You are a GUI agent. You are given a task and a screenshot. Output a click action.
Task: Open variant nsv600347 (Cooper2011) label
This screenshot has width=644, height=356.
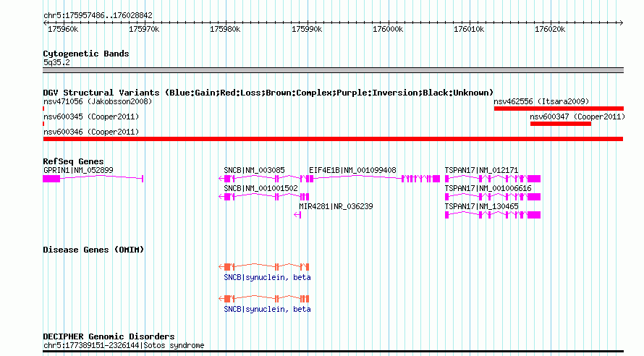(x=577, y=116)
